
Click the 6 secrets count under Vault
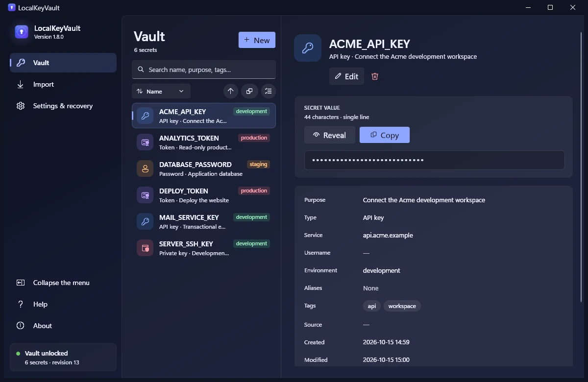tap(146, 50)
